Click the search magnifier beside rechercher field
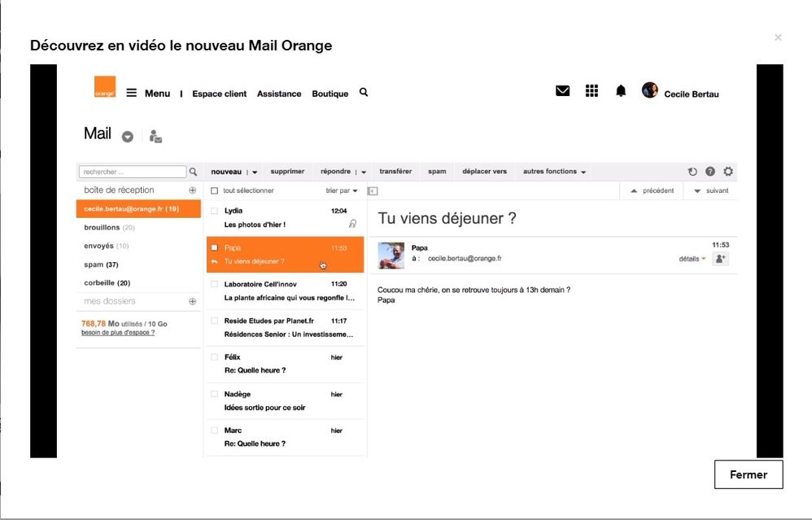Viewport: 812px width, 520px height. click(x=193, y=172)
